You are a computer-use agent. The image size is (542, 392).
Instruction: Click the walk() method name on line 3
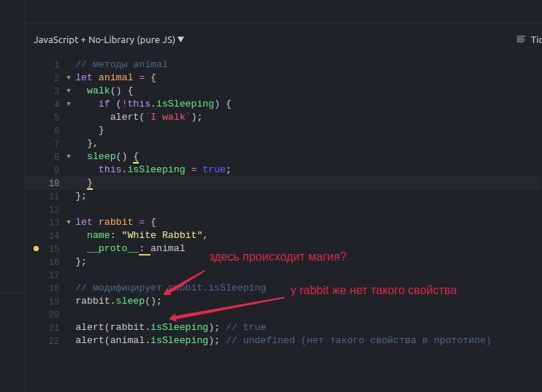click(x=98, y=91)
